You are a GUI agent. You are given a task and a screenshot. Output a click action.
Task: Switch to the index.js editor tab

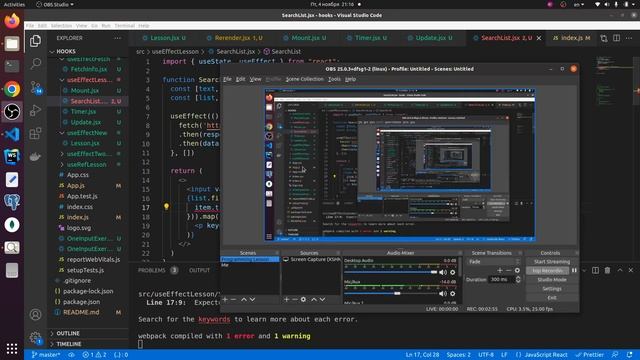tap(571, 38)
